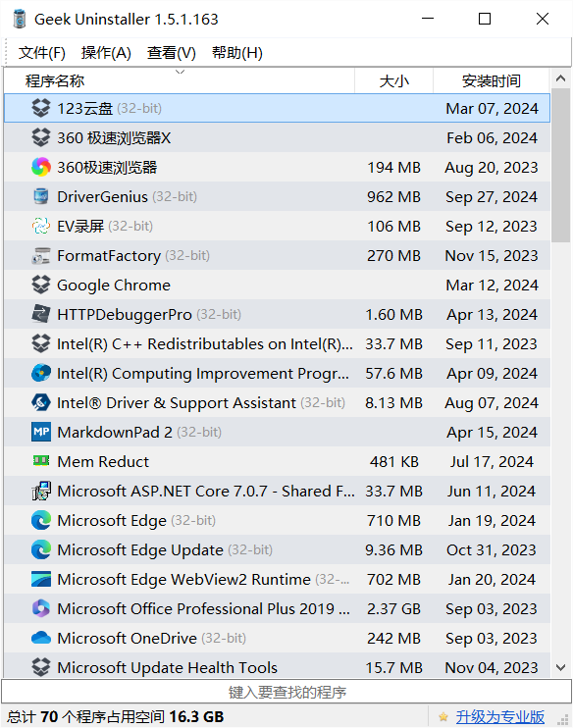Click the Microsoft ASP.NET Core installer icon

[41, 492]
